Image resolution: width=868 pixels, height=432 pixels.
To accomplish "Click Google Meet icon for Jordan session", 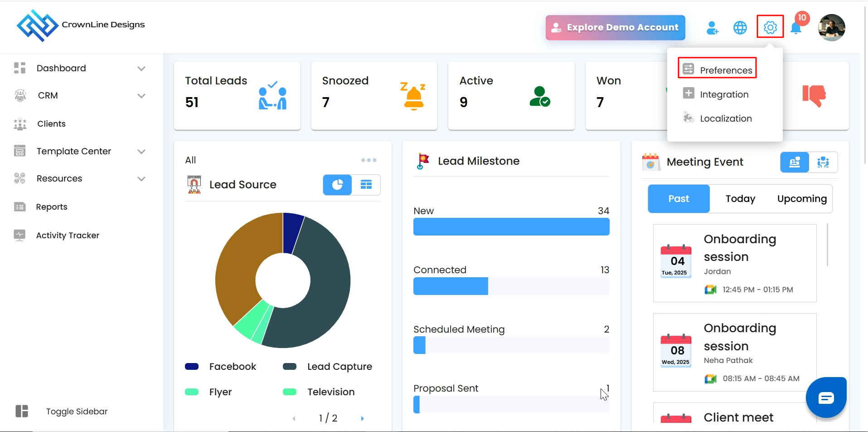I will tap(710, 290).
